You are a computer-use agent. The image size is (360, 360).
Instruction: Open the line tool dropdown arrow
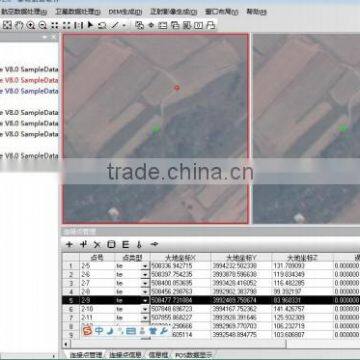click(x=124, y=25)
